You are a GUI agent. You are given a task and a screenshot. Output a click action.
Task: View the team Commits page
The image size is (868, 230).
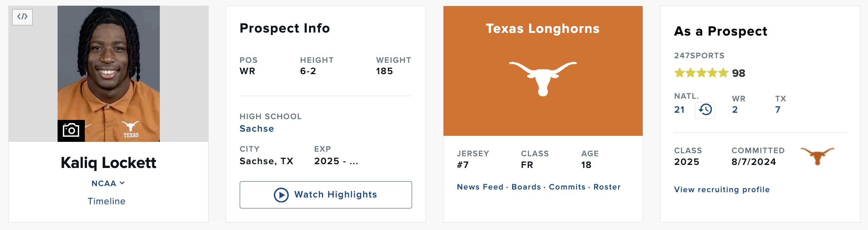[567, 187]
